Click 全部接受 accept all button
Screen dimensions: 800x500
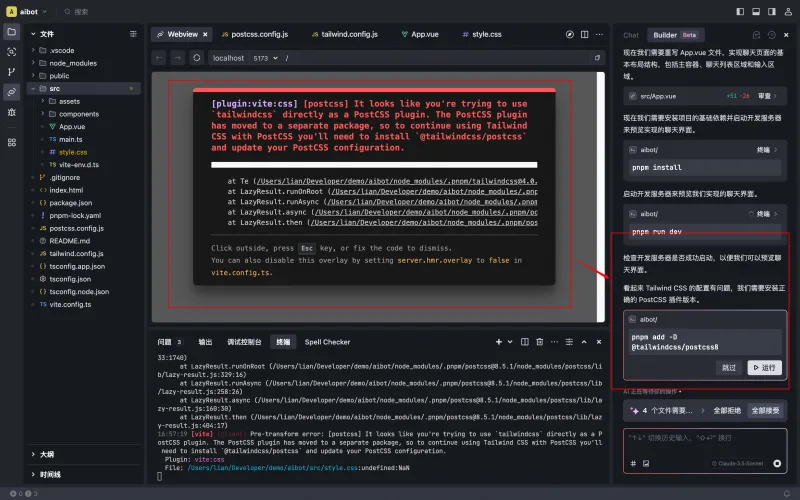pos(765,411)
